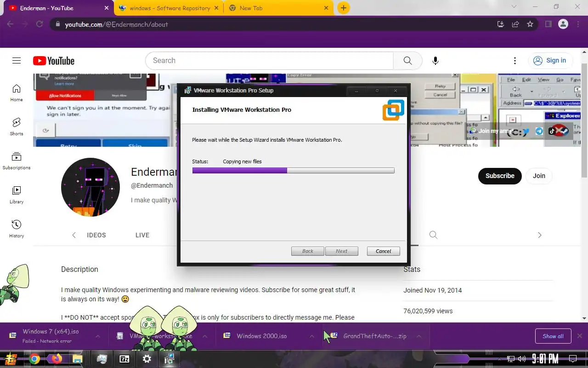Click the disabled Next button in VMware setup
This screenshot has height=368, width=588.
coord(342,251)
